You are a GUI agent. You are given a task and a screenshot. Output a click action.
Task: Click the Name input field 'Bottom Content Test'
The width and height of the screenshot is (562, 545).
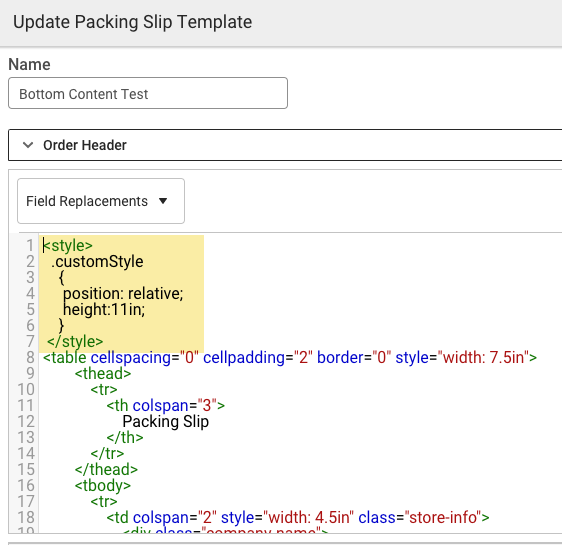click(x=148, y=93)
